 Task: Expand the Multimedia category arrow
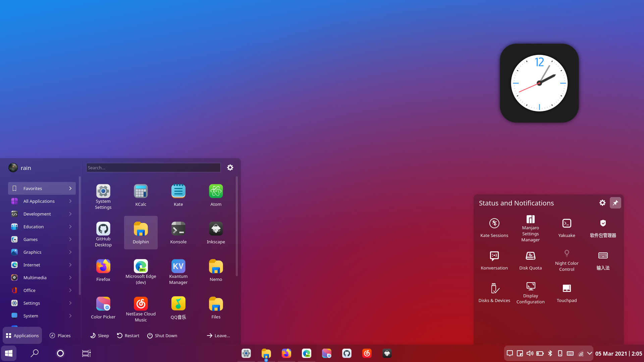click(x=70, y=278)
